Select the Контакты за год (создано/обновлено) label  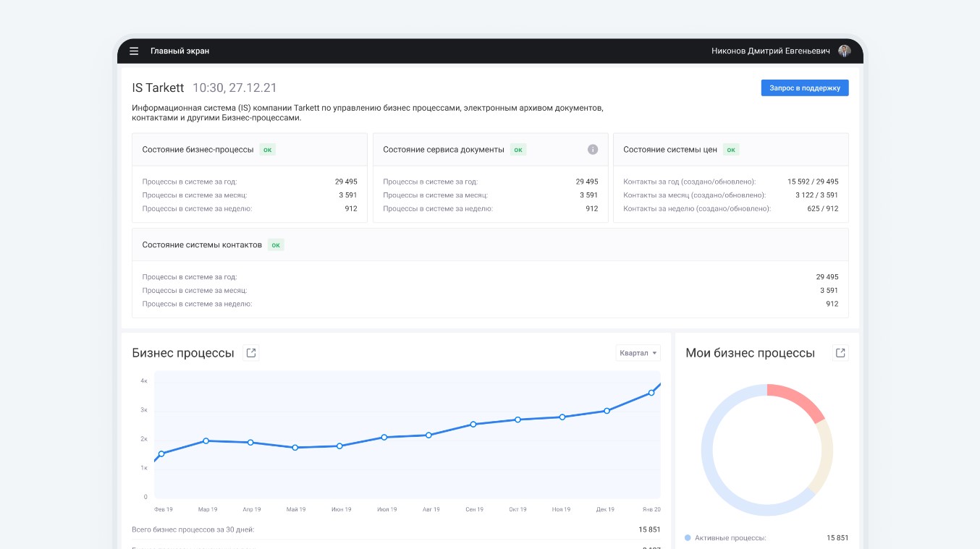pyautogui.click(x=689, y=182)
